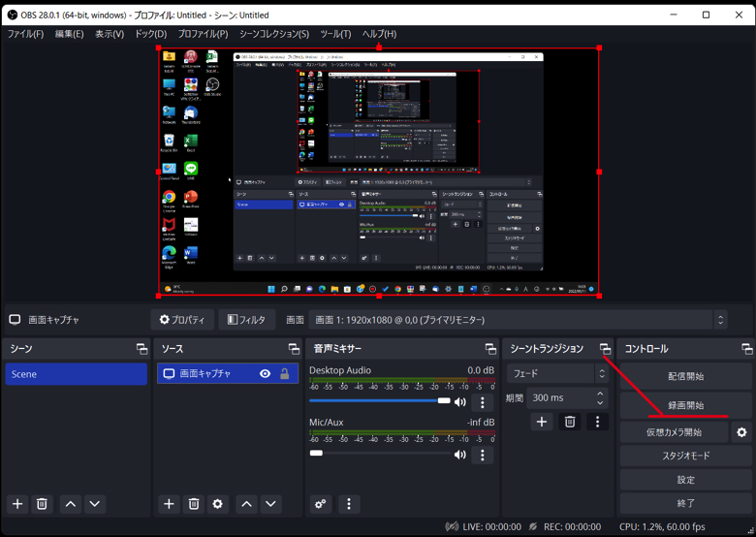Open Mic/Aux three-dot options
This screenshot has height=537, width=756.
point(482,455)
